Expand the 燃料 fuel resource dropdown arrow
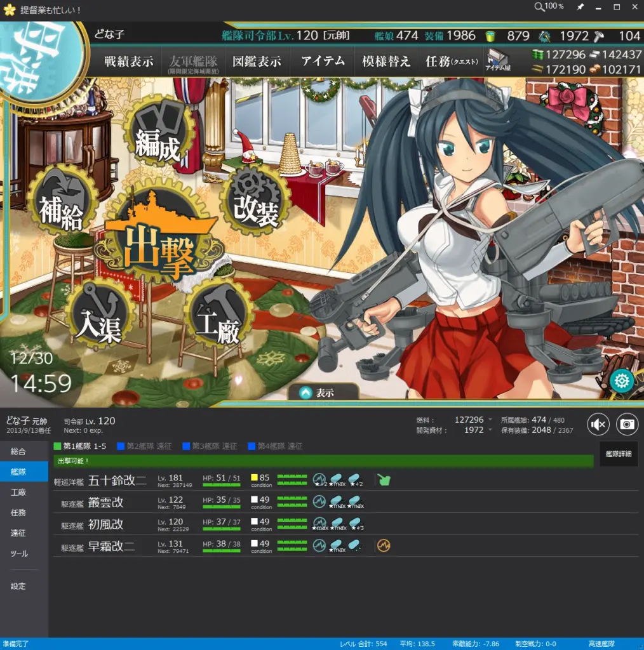The image size is (644, 650). tap(490, 420)
